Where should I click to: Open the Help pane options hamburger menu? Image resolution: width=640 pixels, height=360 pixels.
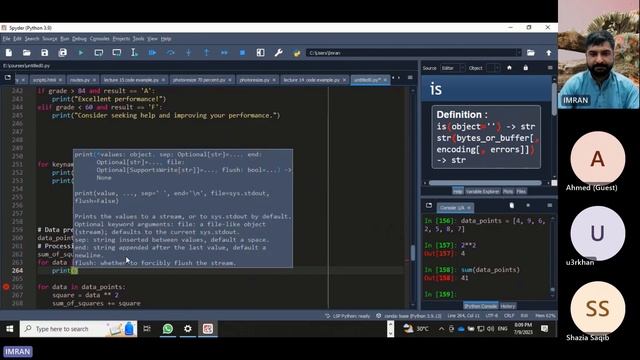click(550, 68)
